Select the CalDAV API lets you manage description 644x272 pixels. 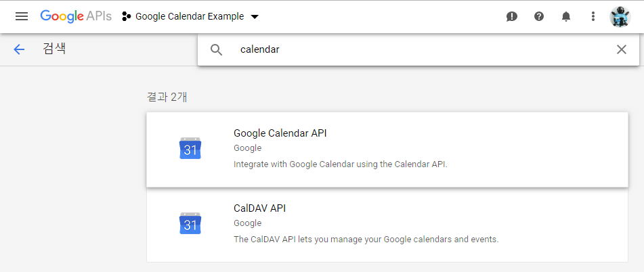coord(366,239)
